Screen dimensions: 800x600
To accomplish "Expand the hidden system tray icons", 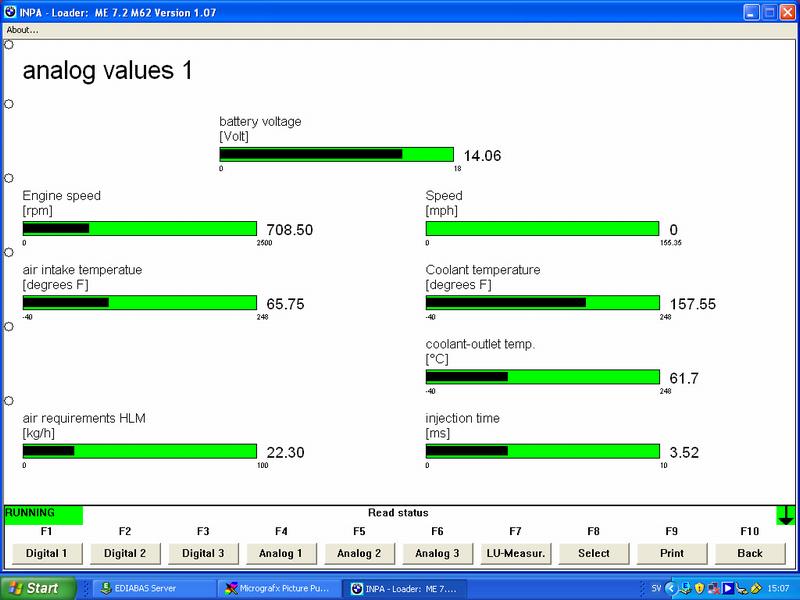I will [x=670, y=587].
